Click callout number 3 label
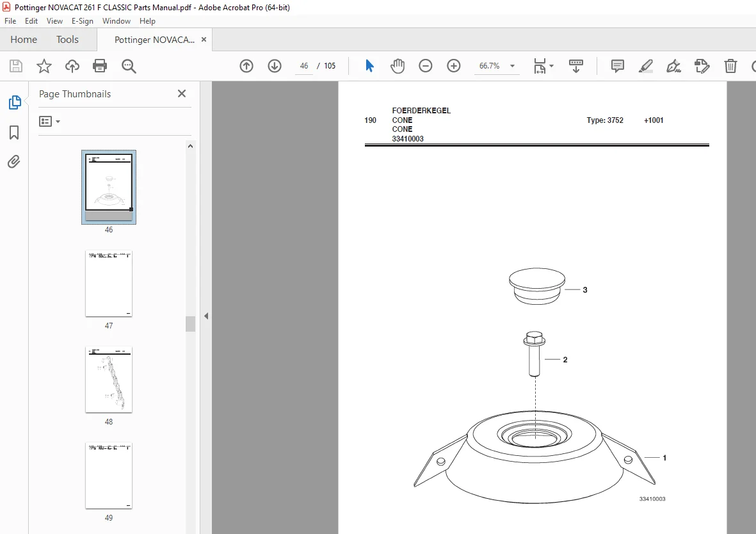Image resolution: width=756 pixels, height=534 pixels. [x=585, y=290]
